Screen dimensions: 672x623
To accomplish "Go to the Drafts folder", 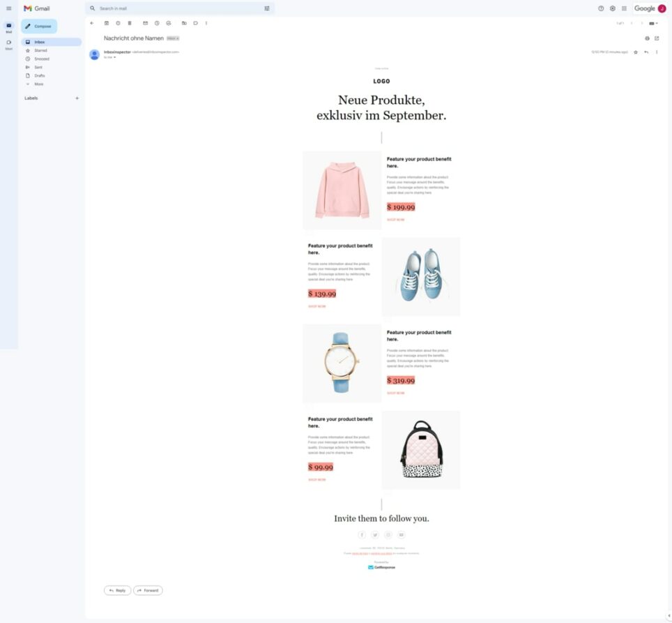I will (x=40, y=75).
